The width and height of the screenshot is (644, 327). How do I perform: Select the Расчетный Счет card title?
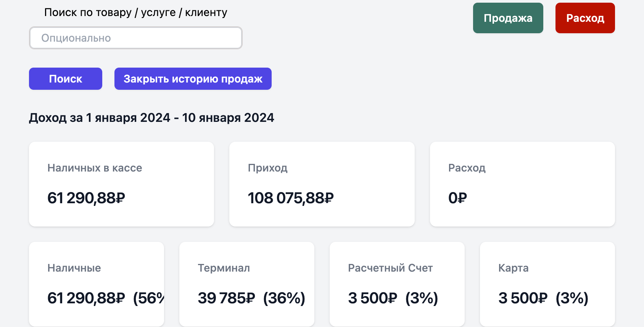(390, 268)
